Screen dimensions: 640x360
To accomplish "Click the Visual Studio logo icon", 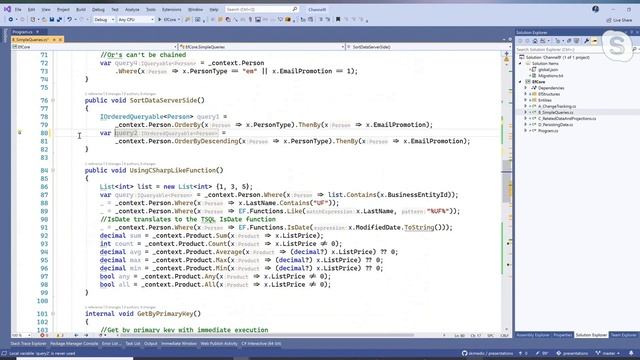I will [7, 9].
